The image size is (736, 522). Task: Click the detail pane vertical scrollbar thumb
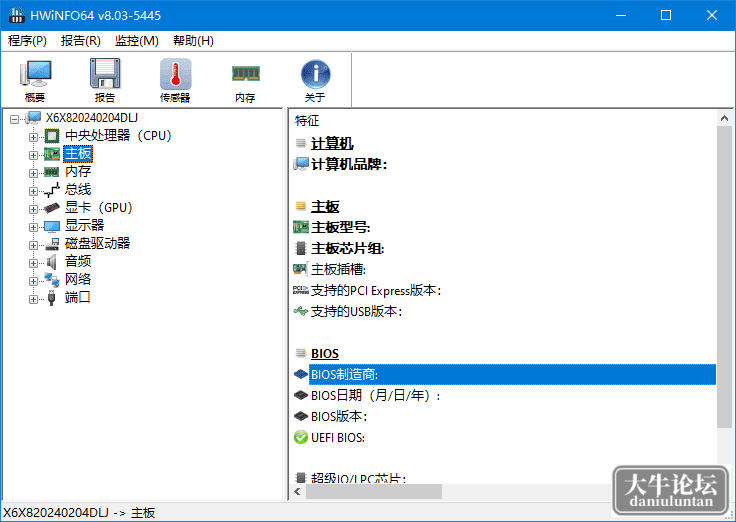(724, 276)
